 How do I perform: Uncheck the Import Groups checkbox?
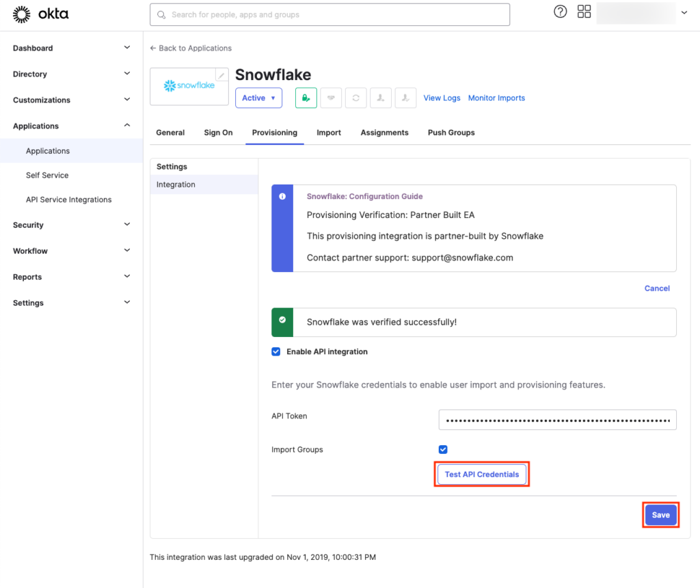pos(443,449)
